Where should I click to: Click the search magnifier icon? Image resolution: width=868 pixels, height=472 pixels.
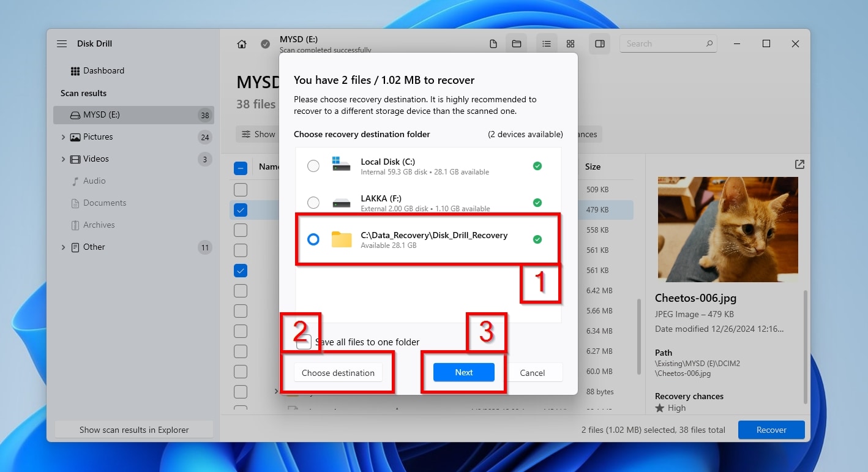point(709,43)
